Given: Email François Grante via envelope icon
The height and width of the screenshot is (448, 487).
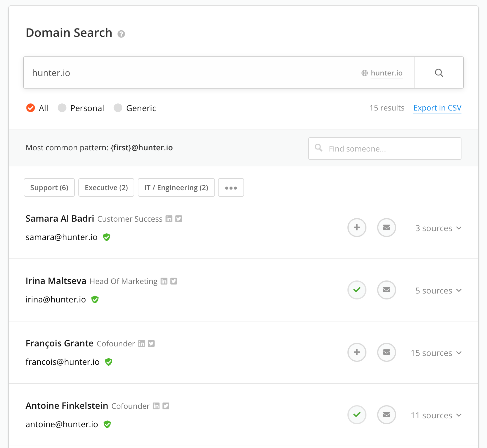Looking at the screenshot, I should coord(387,352).
